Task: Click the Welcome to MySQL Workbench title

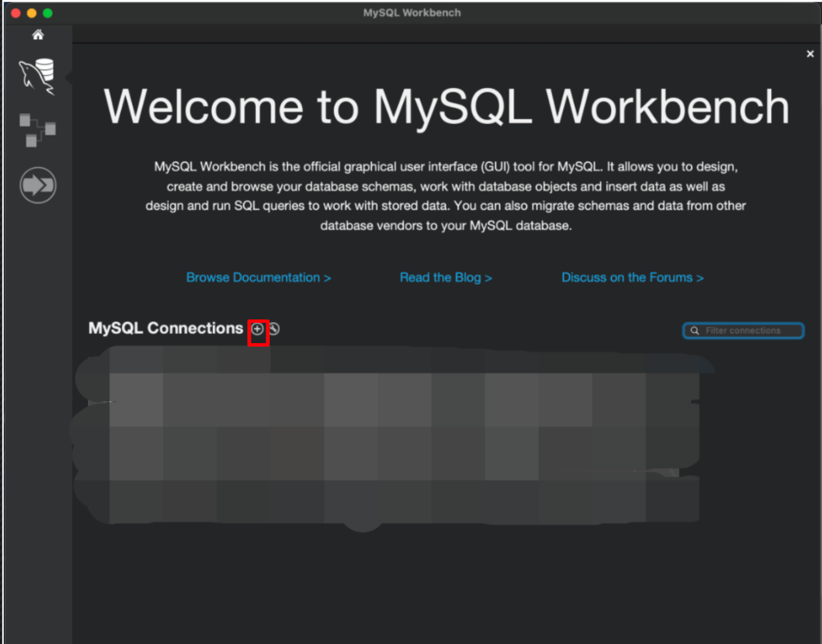Action: (447, 107)
